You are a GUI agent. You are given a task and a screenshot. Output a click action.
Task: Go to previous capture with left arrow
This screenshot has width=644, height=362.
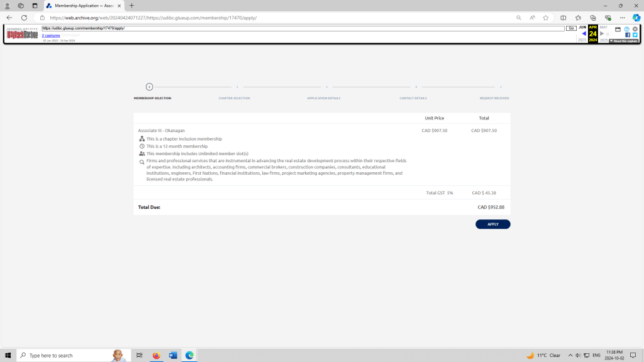[584, 34]
